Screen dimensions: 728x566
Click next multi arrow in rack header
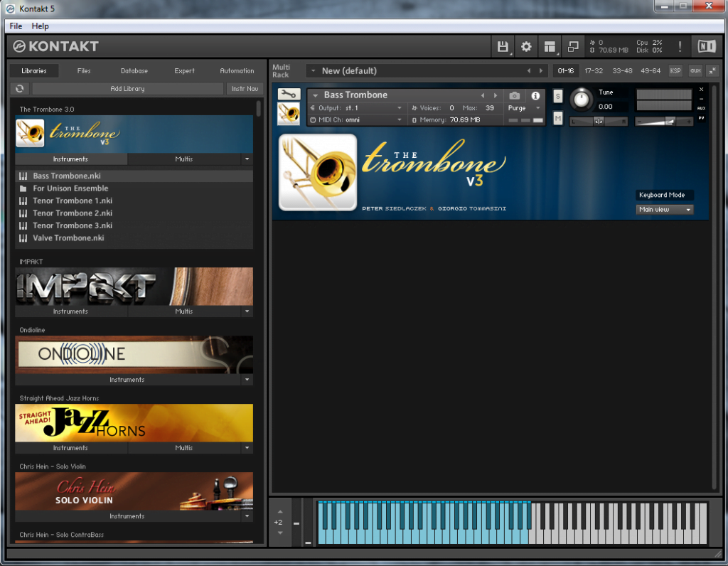[541, 70]
